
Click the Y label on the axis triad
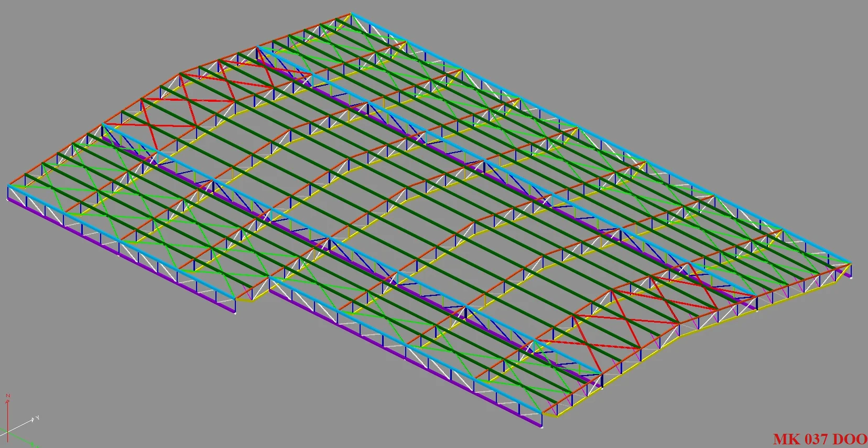(37, 418)
